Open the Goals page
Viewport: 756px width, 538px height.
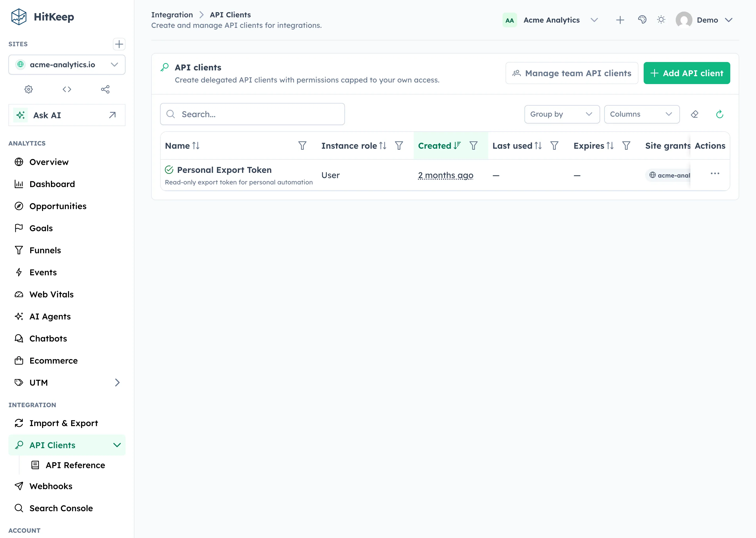click(x=67, y=228)
